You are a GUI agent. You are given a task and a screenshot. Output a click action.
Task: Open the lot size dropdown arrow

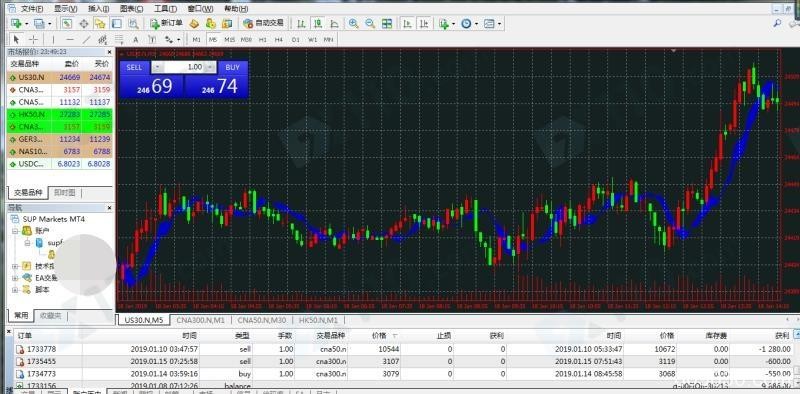coord(210,67)
